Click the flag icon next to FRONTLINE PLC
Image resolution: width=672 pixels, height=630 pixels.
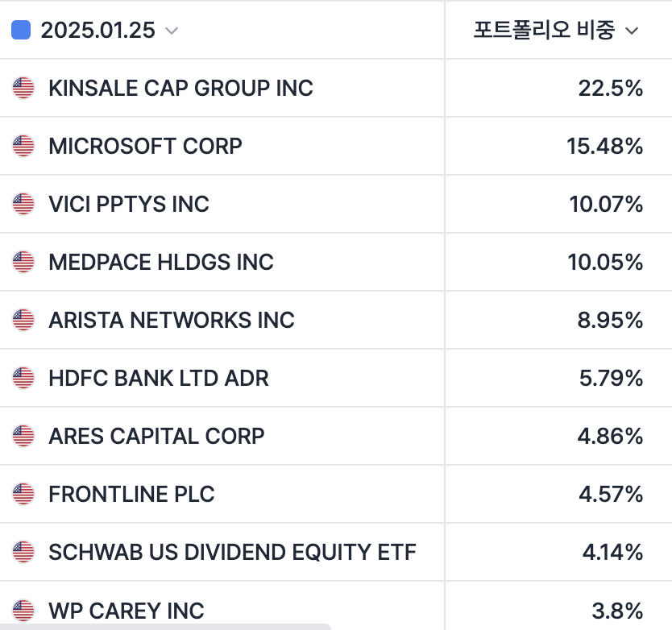[23, 494]
